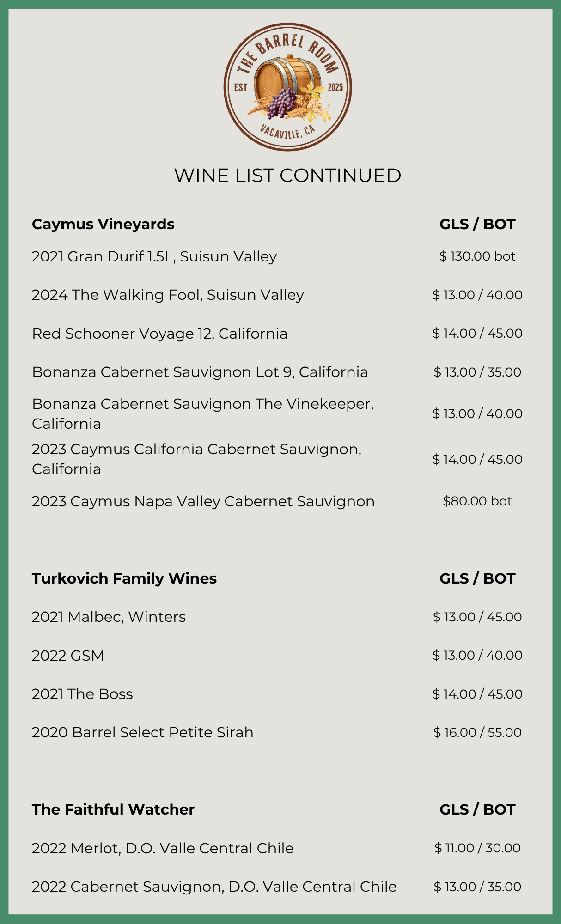Click Bonanza The Vinekeeper wine entry
This screenshot has width=561, height=924.
pyautogui.click(x=202, y=413)
